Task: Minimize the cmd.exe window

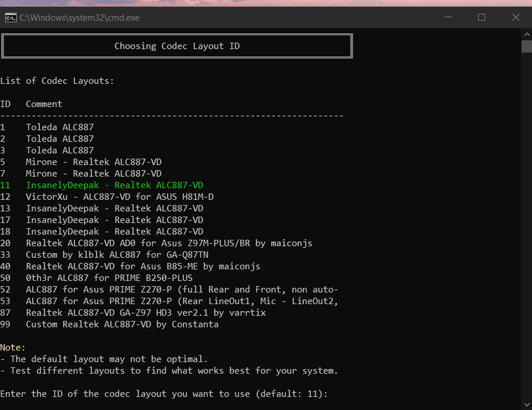Action: 448,17
